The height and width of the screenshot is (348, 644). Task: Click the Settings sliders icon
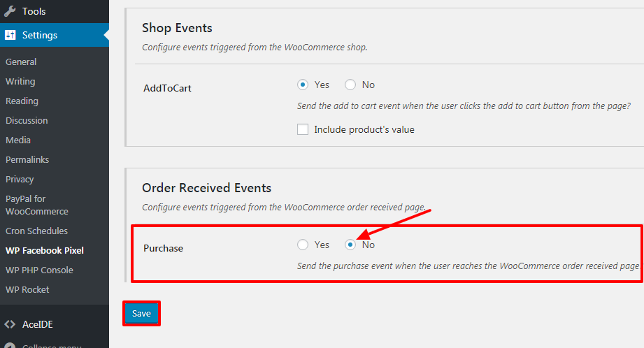(x=10, y=35)
